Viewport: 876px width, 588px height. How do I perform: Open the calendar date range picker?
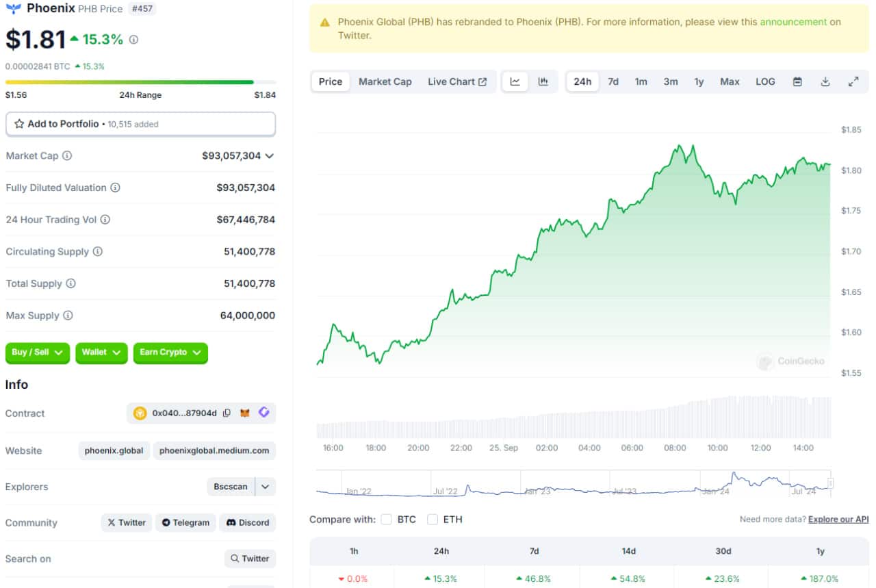[x=797, y=81]
